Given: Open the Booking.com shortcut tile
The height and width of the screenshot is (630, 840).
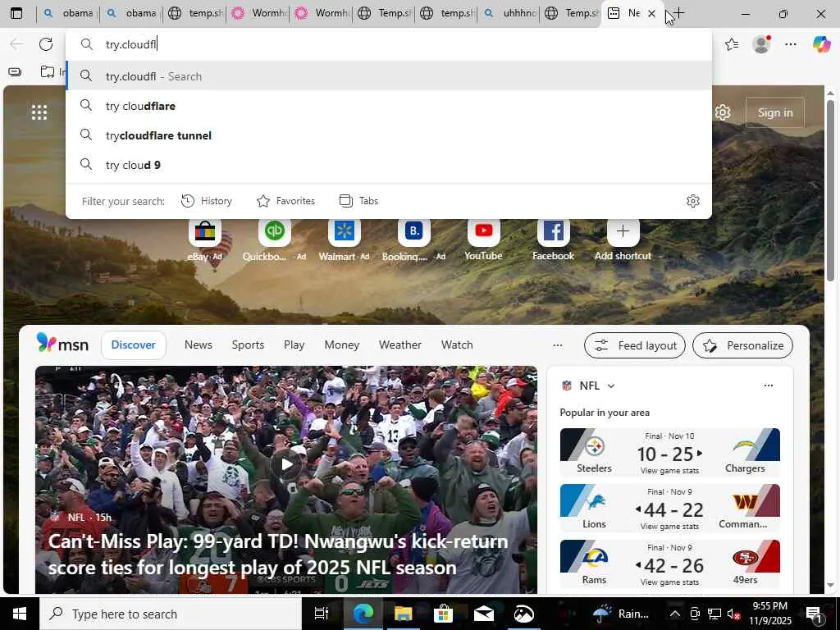Looking at the screenshot, I should (x=413, y=240).
